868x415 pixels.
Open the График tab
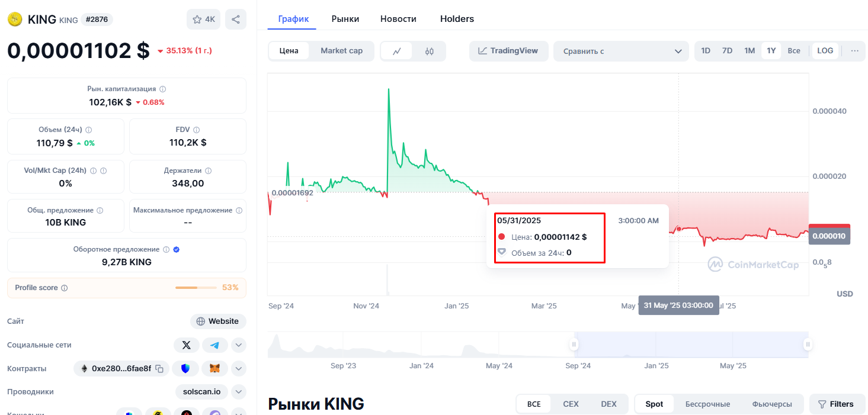point(293,19)
